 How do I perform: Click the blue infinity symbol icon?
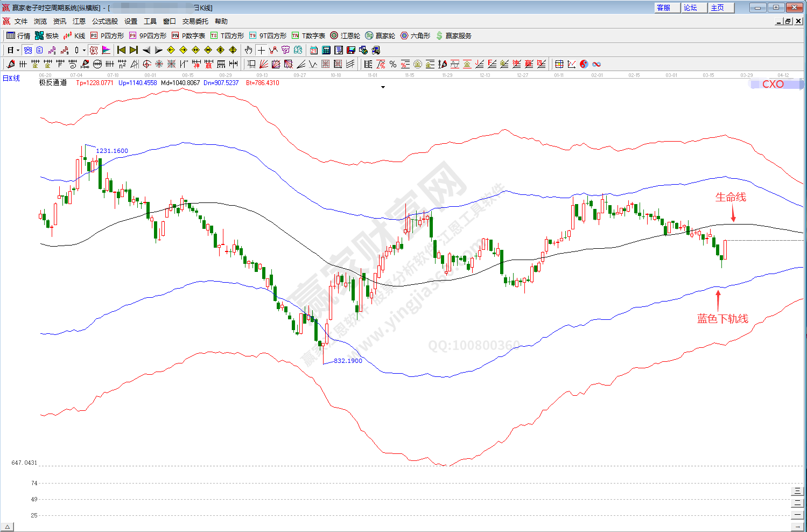(x=597, y=64)
